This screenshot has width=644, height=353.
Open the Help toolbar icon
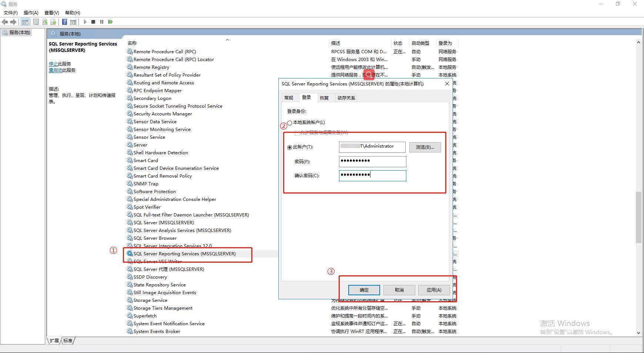click(x=64, y=22)
